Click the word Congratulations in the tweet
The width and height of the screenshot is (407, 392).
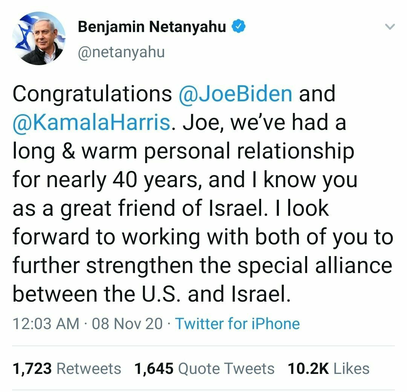[x=92, y=94]
